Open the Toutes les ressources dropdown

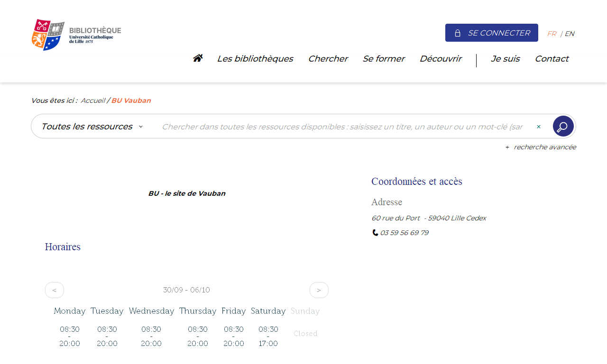[92, 127]
